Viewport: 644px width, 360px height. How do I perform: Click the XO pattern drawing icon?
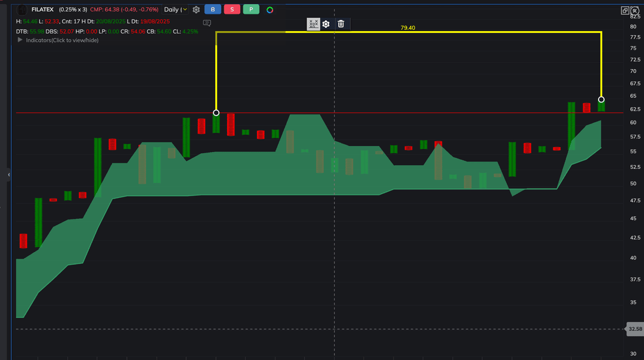pyautogui.click(x=313, y=24)
